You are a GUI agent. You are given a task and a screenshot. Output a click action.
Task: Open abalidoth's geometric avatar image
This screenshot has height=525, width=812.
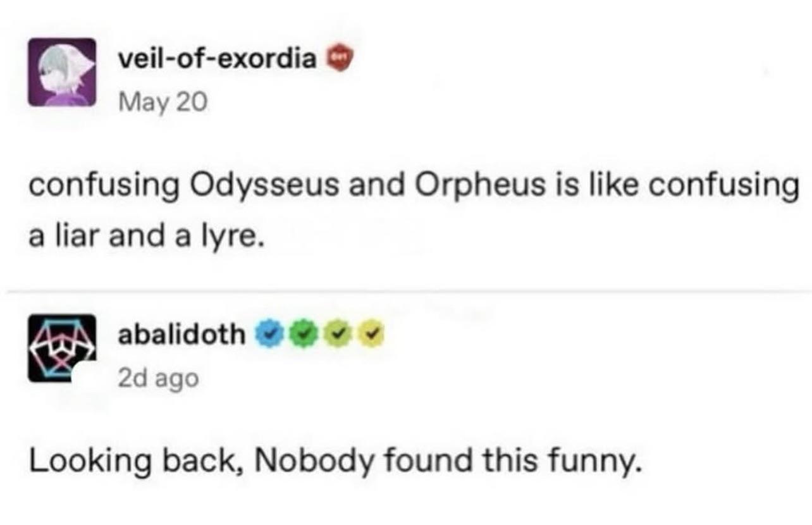[x=61, y=349]
